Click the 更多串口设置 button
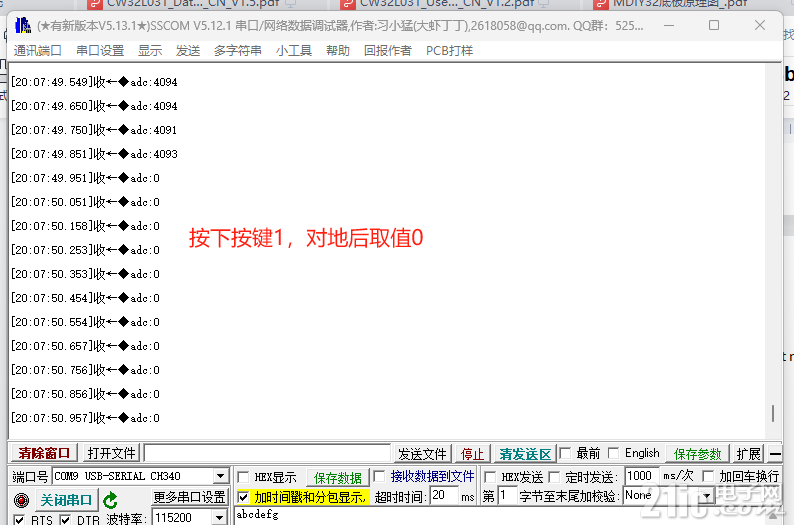 189,497
